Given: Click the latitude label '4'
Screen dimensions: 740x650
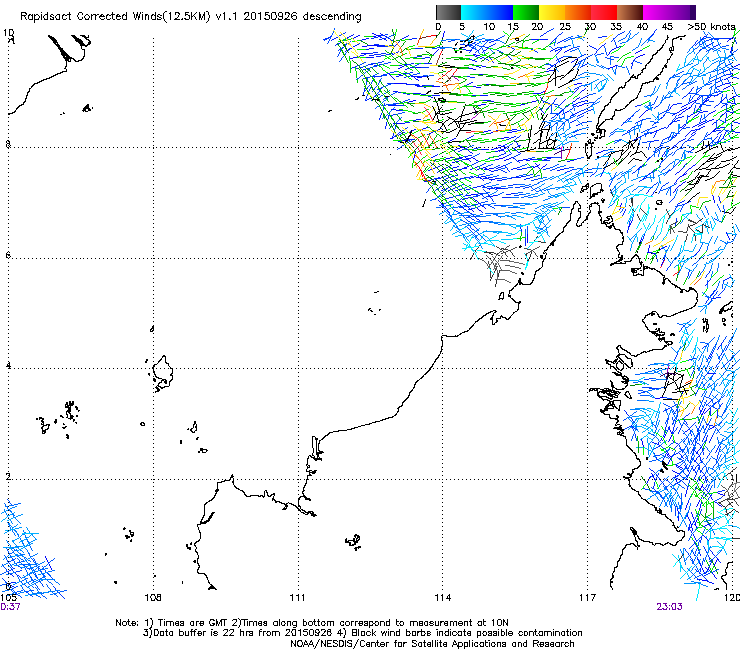Looking at the screenshot, I should point(8,366).
